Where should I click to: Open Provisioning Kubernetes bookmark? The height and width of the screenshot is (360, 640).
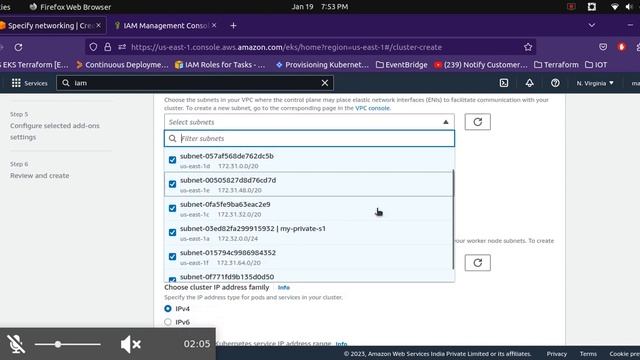pos(322,64)
